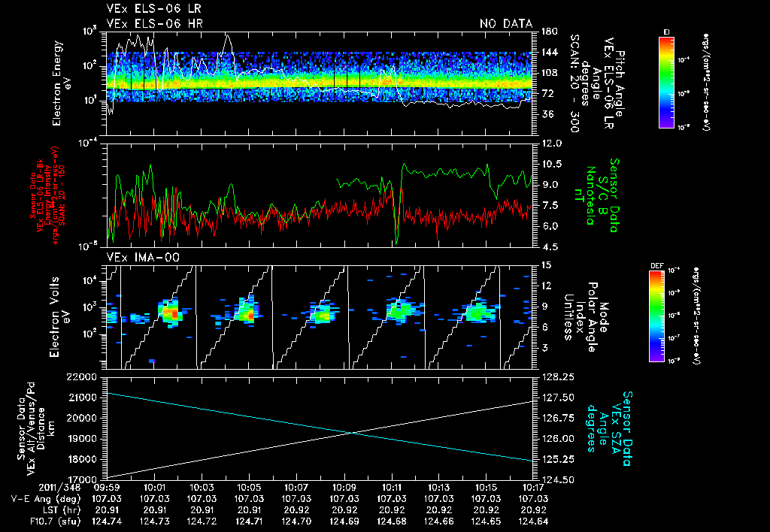Click the red ELS-06 LR-Bk intensity label
The width and height of the screenshot is (770, 532).
point(47,195)
